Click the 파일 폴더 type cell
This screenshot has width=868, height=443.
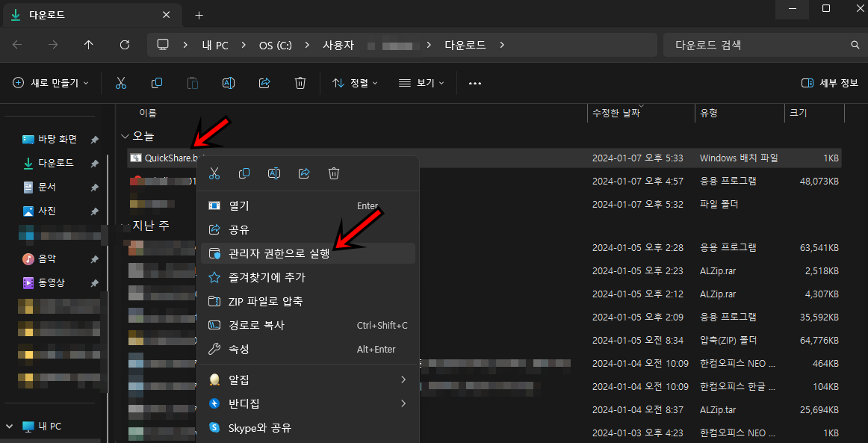click(719, 205)
